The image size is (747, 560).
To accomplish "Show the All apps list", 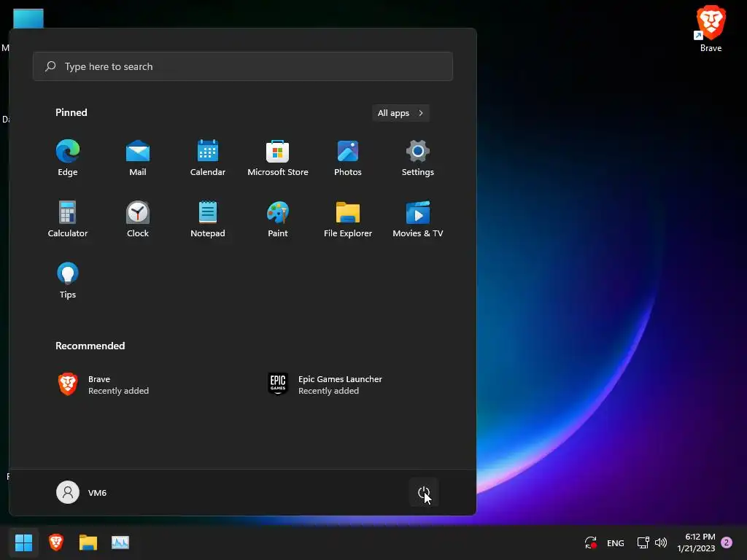I will [x=400, y=113].
